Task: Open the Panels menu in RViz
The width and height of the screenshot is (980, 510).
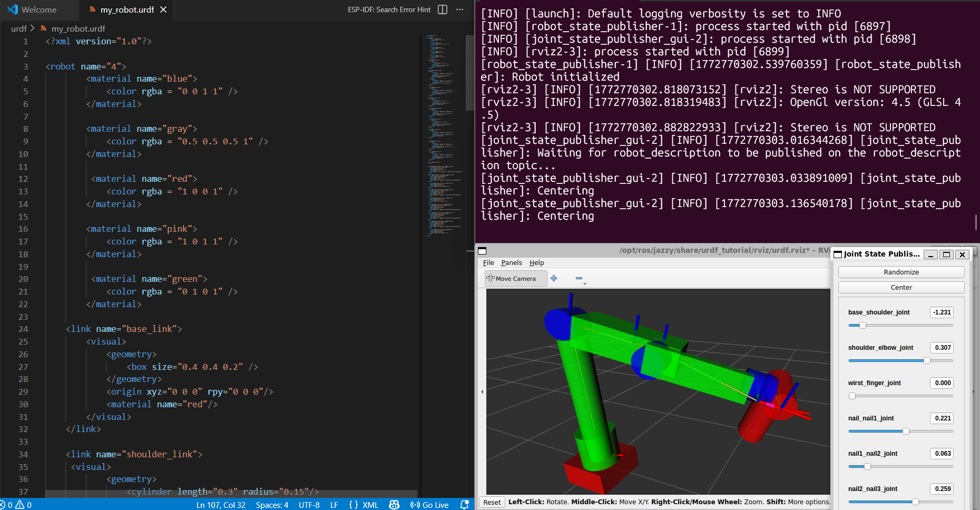Action: 511,262
